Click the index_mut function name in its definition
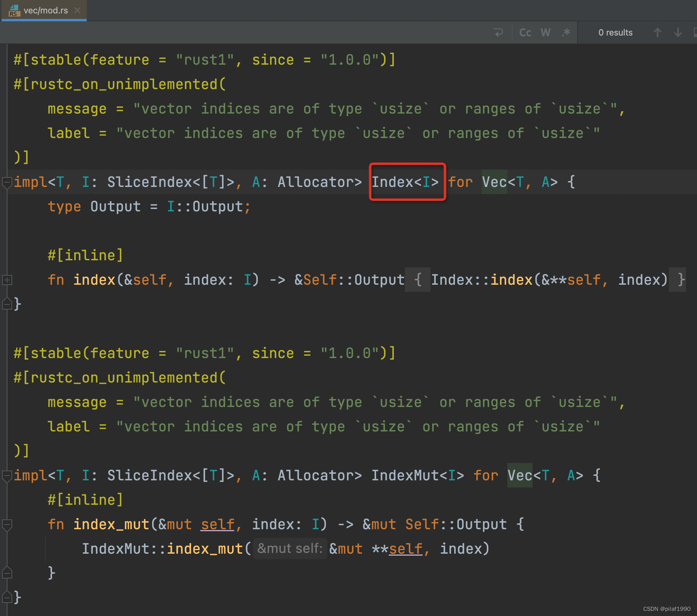 pos(111,525)
